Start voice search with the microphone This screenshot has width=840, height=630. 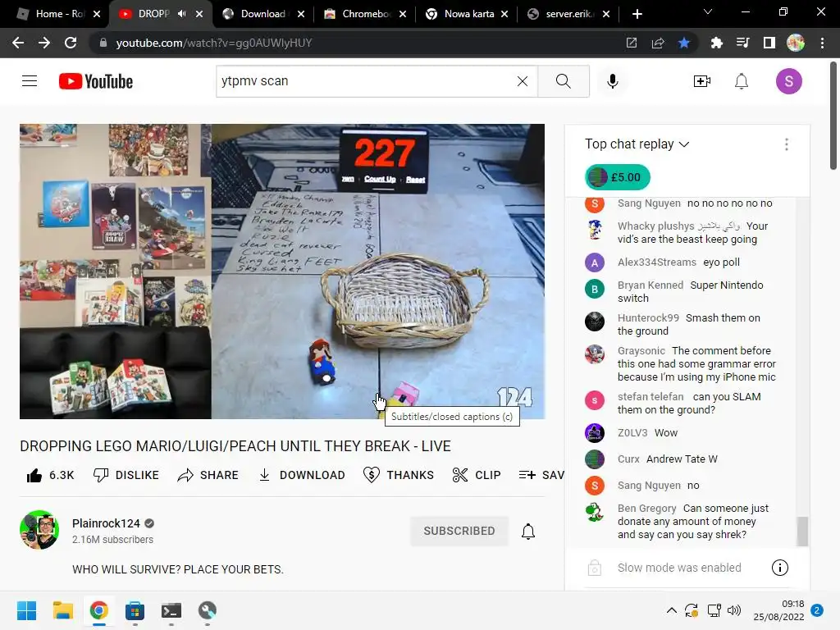point(612,81)
